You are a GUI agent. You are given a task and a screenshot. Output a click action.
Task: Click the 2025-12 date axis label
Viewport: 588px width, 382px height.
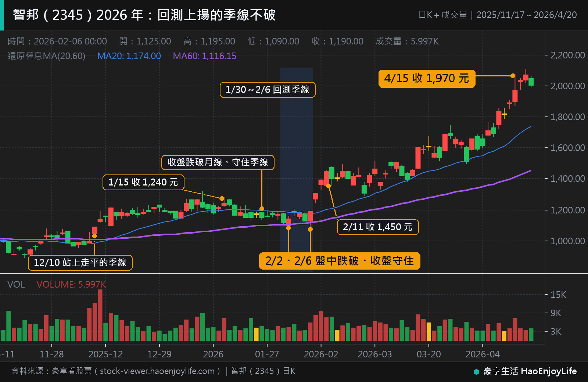105,354
